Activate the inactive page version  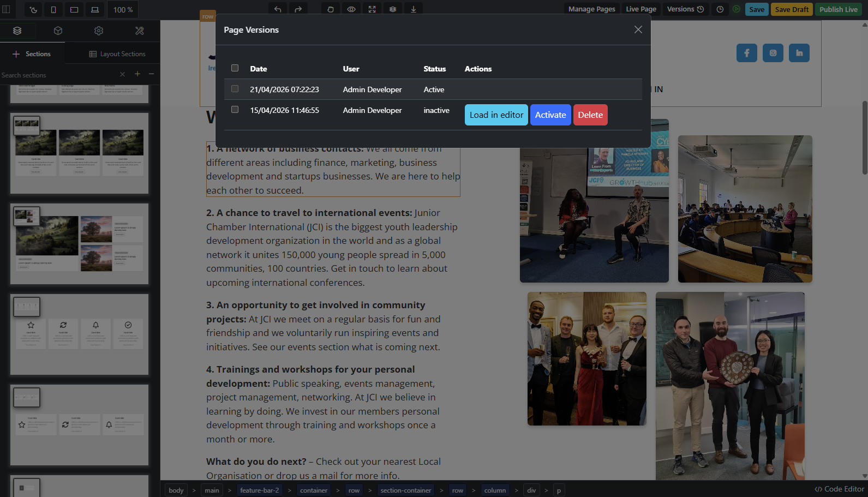550,115
